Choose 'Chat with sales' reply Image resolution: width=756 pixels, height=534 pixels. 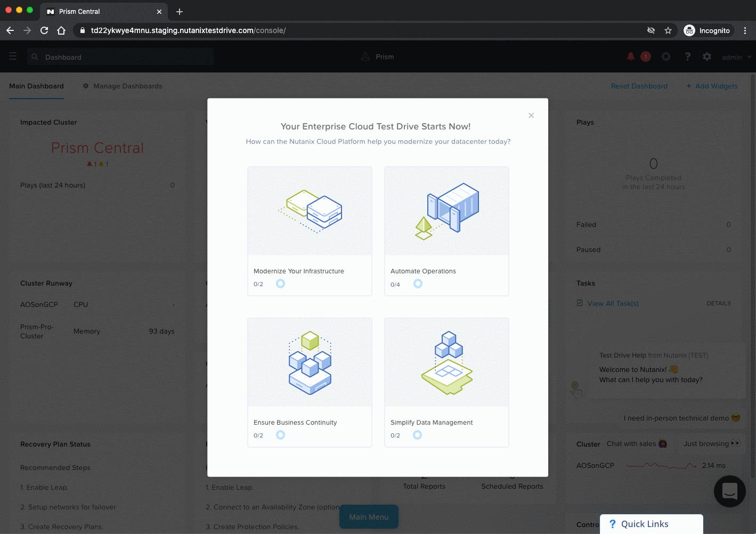[x=637, y=444]
